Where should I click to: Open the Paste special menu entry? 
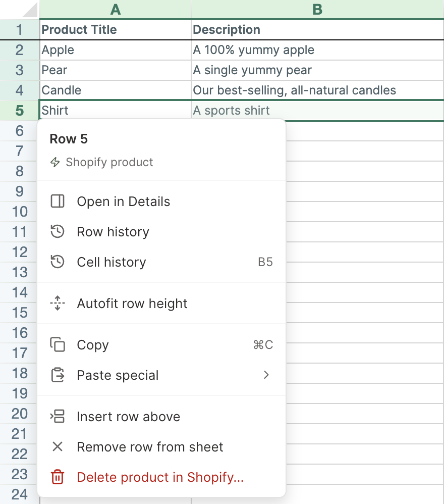coord(161,375)
